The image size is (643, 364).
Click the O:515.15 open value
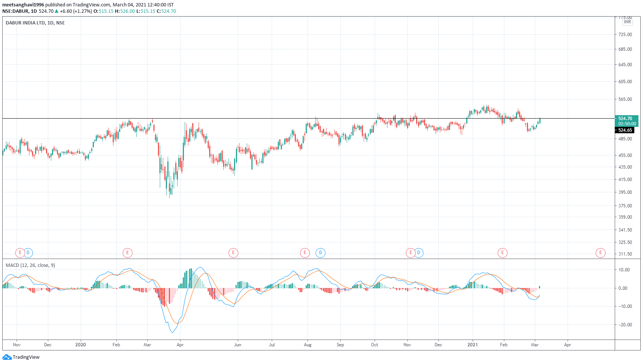tap(103, 11)
